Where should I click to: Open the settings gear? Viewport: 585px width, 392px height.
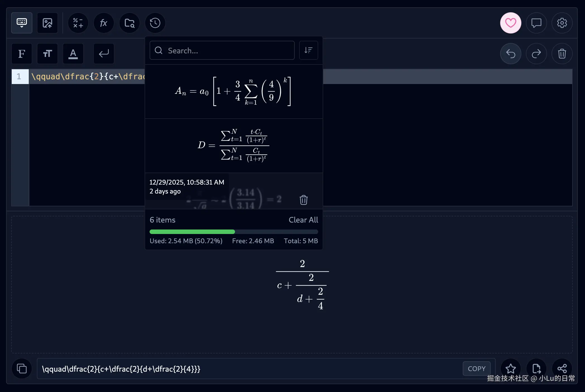562,23
